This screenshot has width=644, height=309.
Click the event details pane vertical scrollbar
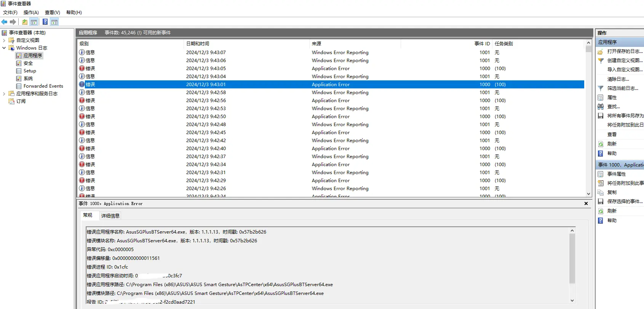[572, 258]
